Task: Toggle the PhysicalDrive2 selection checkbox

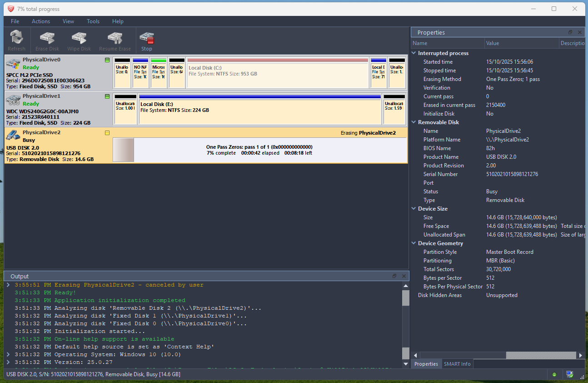Action: pyautogui.click(x=107, y=133)
